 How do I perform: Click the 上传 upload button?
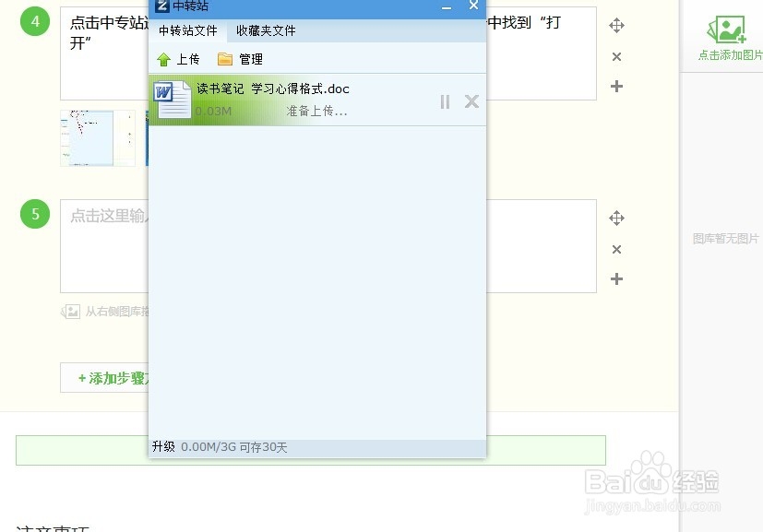pos(178,59)
